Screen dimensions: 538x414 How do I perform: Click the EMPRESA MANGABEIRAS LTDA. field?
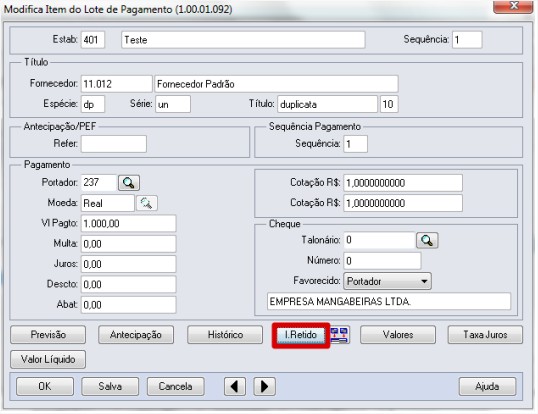tap(389, 301)
